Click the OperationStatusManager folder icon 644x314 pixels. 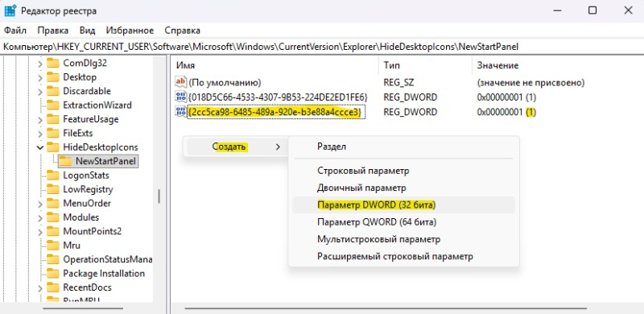coord(53,259)
